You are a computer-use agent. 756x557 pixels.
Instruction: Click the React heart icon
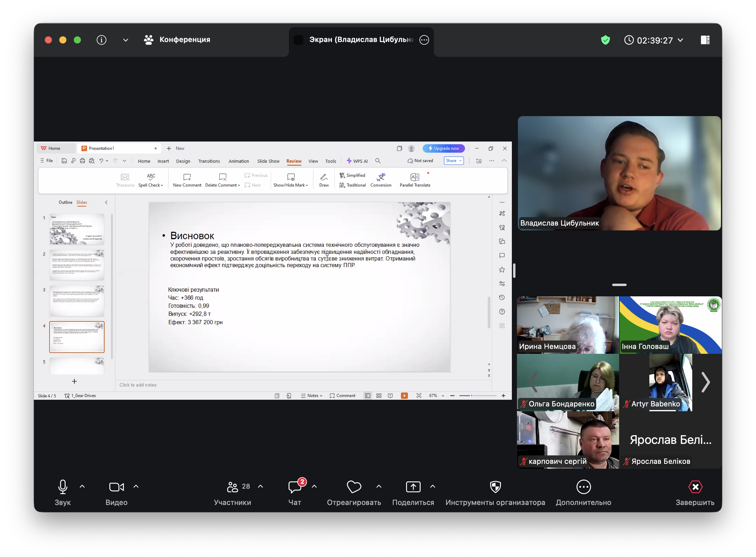tap(354, 487)
